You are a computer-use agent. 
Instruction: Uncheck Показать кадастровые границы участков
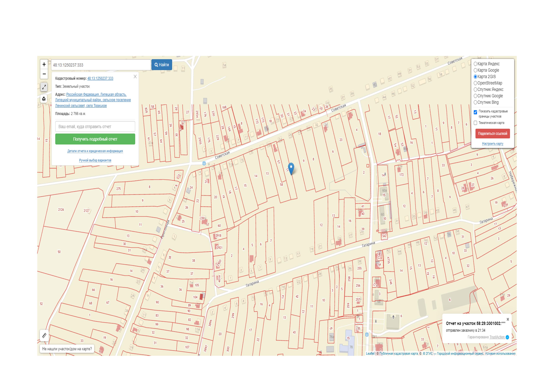pyautogui.click(x=475, y=112)
